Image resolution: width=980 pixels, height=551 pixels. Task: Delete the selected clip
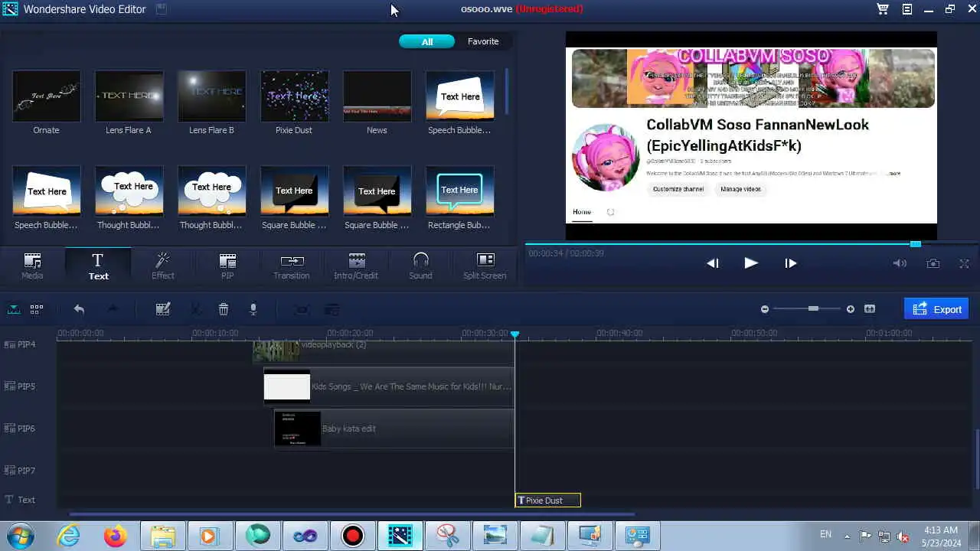click(224, 309)
